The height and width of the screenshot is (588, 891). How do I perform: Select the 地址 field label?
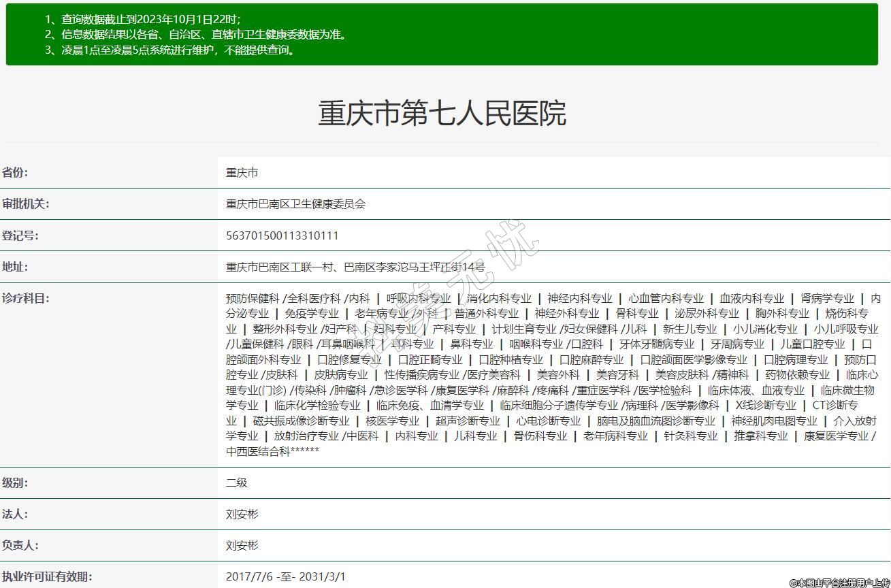15,267
